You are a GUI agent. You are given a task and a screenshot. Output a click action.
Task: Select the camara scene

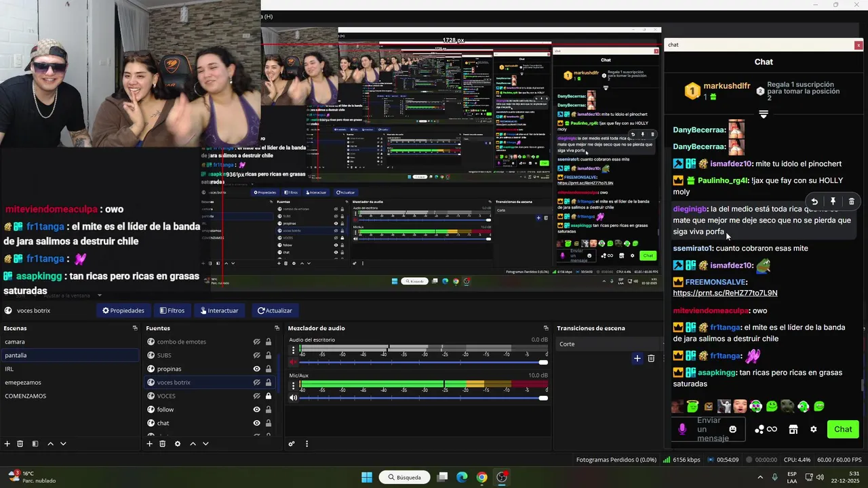[x=69, y=342]
